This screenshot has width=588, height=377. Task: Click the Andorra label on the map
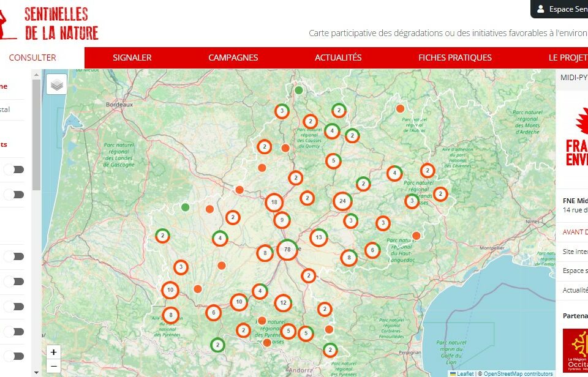pyautogui.click(x=301, y=370)
